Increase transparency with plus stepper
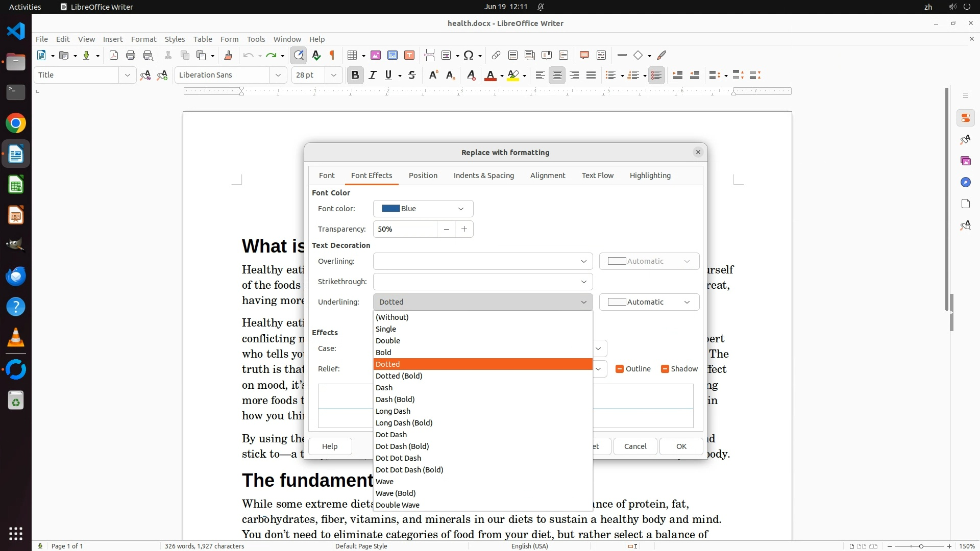The height and width of the screenshot is (551, 980). pos(464,229)
